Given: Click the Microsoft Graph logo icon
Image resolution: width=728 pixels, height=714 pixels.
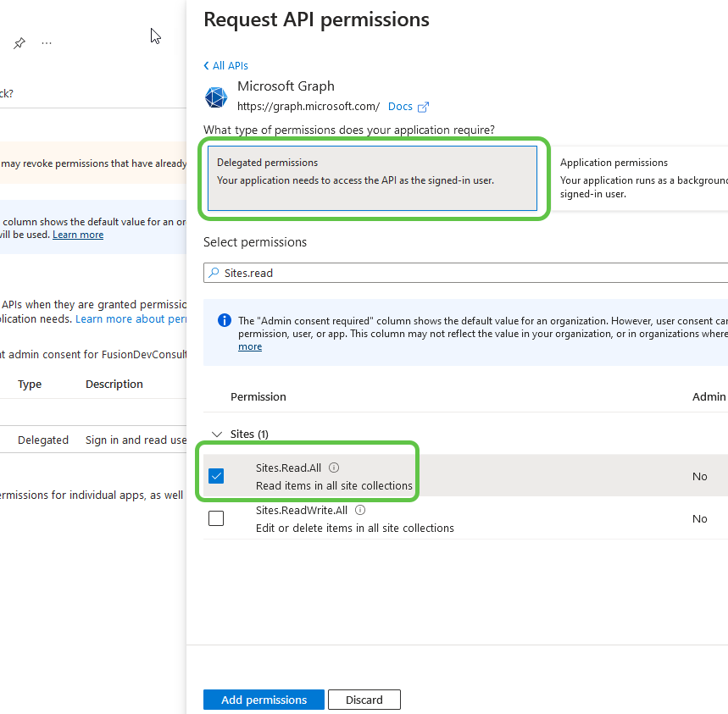Looking at the screenshot, I should pos(216,97).
